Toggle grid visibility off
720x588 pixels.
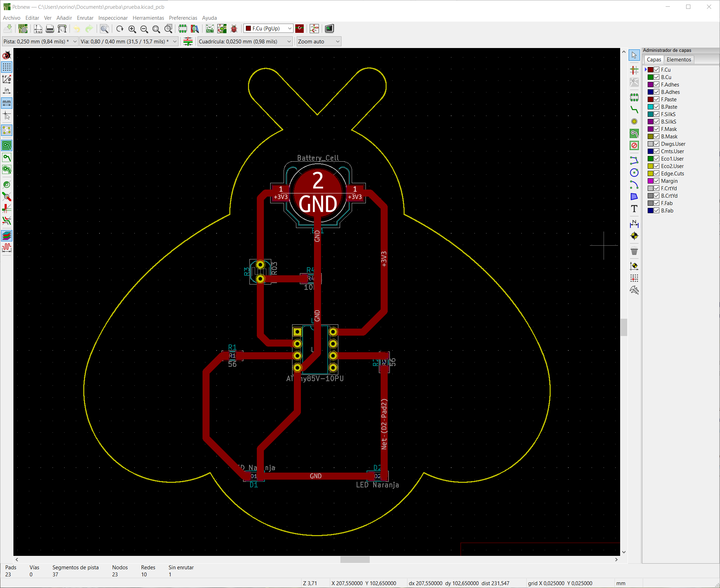click(x=6, y=67)
